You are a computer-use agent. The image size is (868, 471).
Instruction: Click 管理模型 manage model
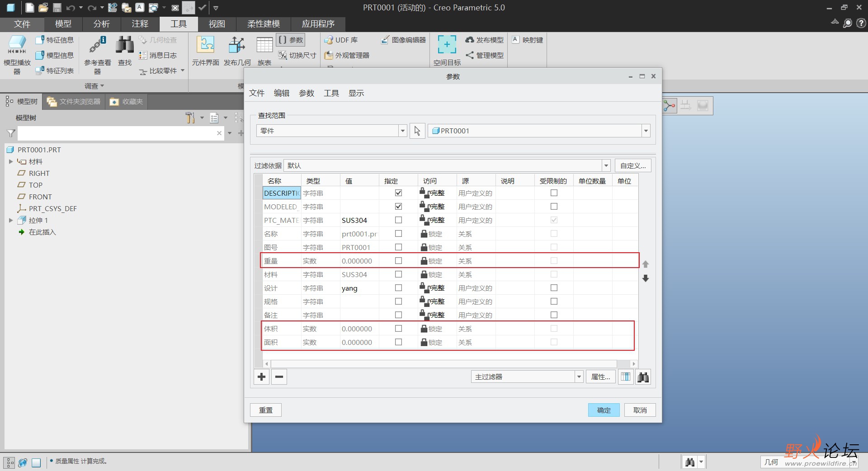485,55
